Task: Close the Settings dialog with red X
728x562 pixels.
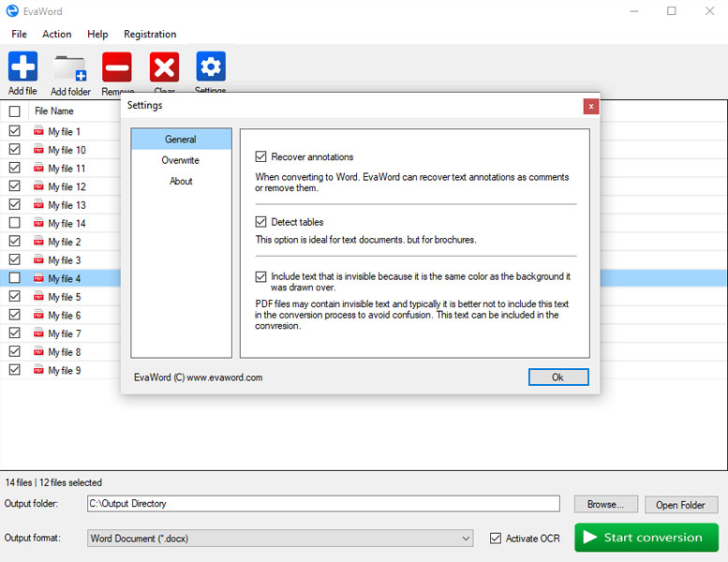Action: [x=591, y=106]
